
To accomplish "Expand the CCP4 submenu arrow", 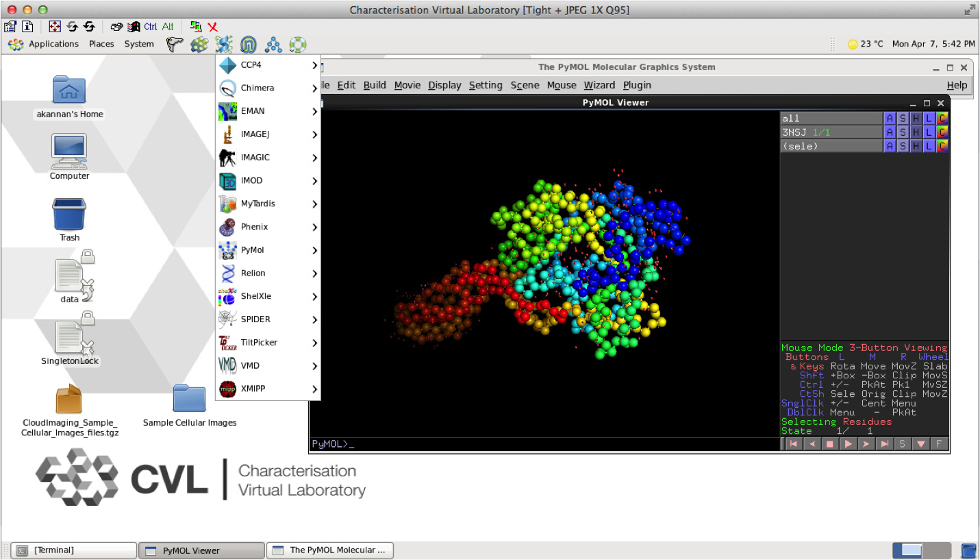I will (x=314, y=66).
